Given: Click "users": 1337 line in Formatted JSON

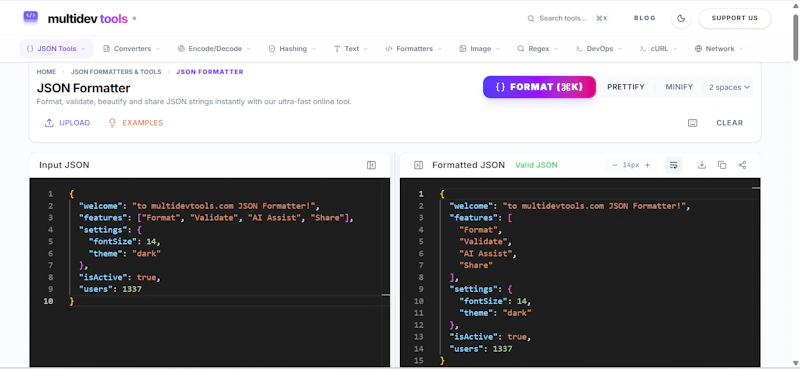Looking at the screenshot, I should 481,349.
